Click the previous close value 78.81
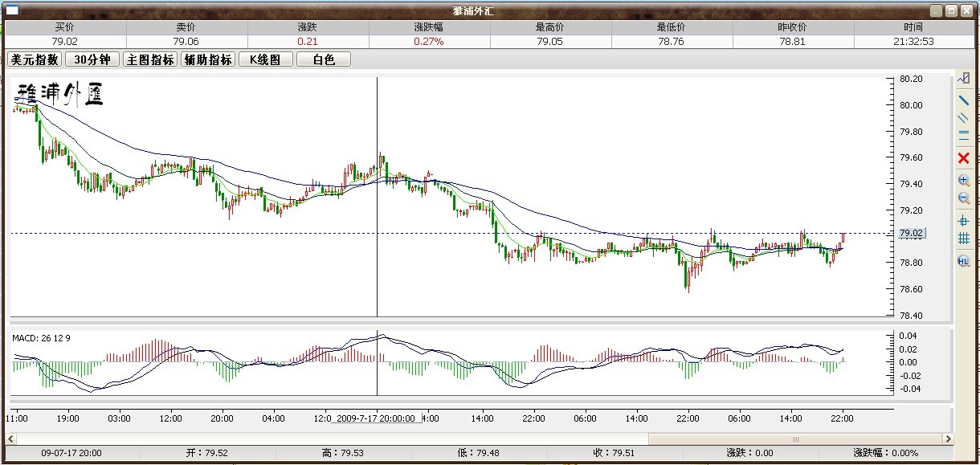Screen dimensions: 980x465 tap(791, 41)
